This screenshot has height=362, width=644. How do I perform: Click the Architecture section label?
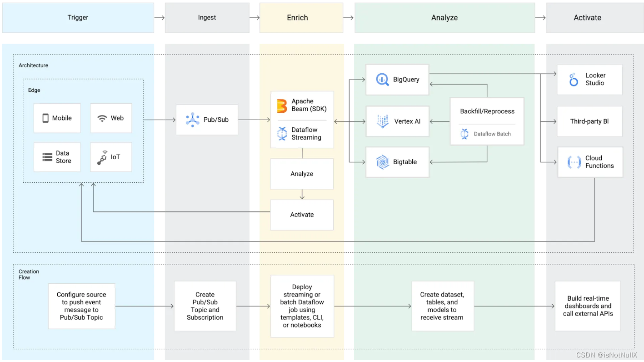tap(33, 65)
